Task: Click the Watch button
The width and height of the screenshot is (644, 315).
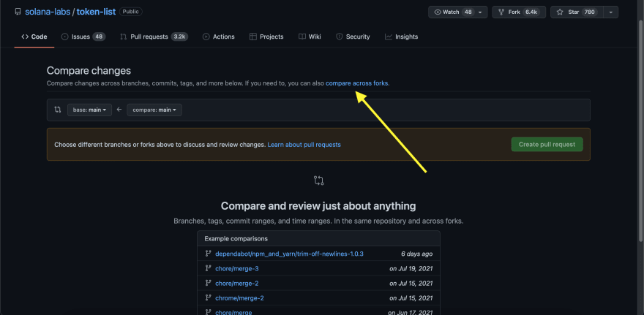Action: point(458,12)
